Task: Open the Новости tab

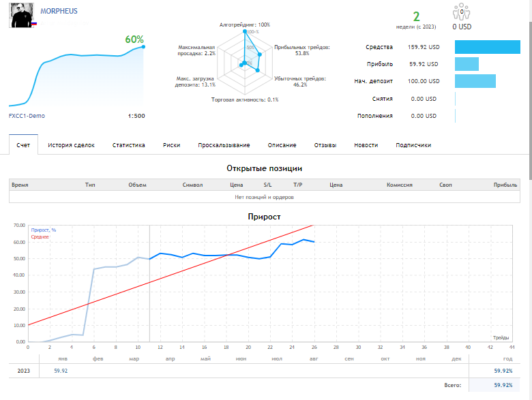Action: click(x=366, y=145)
